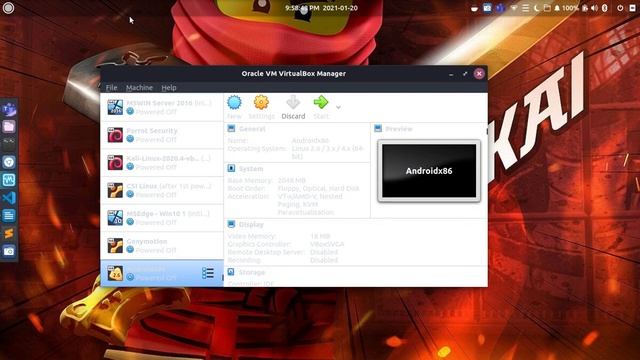Click the Display monitor section icon
640x360 pixels.
231,224
